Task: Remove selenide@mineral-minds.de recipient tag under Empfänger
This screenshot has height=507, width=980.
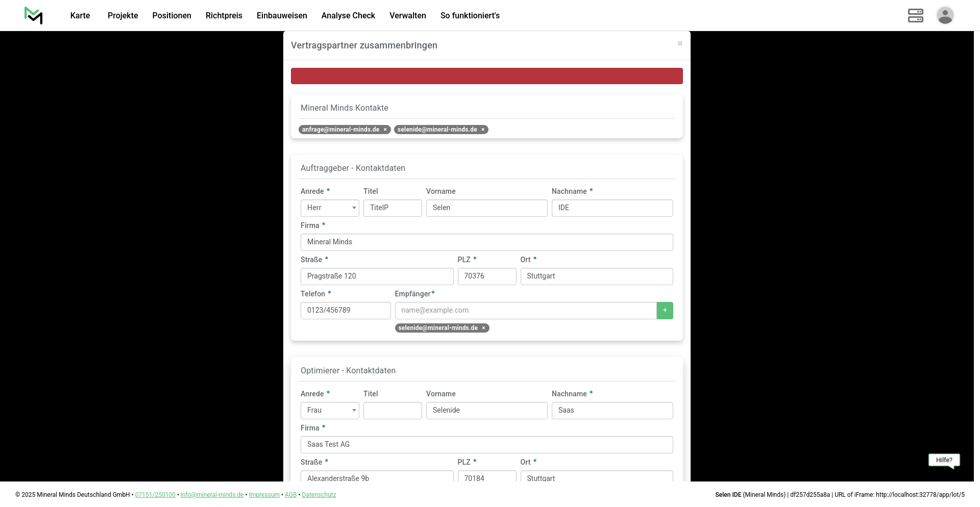Action: 483,328
